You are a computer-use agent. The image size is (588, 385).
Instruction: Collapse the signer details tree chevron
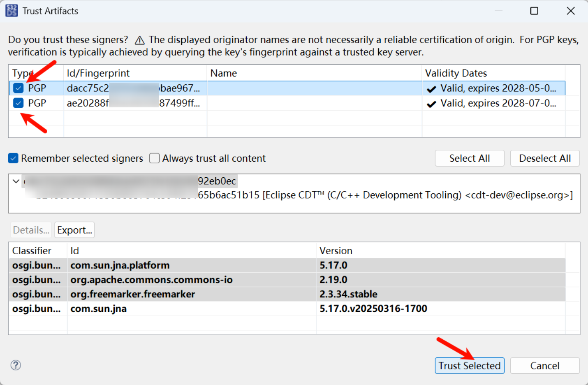pos(16,181)
